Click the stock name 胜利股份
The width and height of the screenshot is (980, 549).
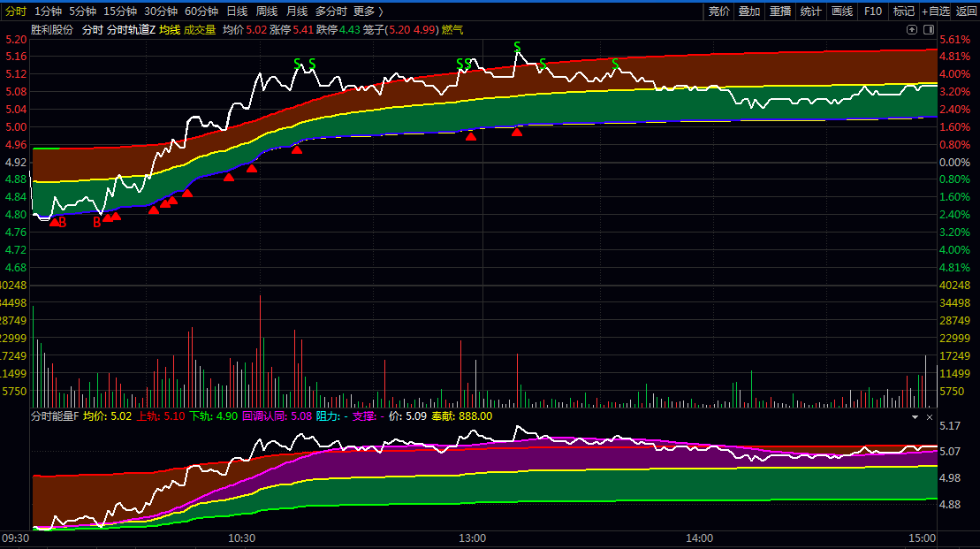[52, 30]
